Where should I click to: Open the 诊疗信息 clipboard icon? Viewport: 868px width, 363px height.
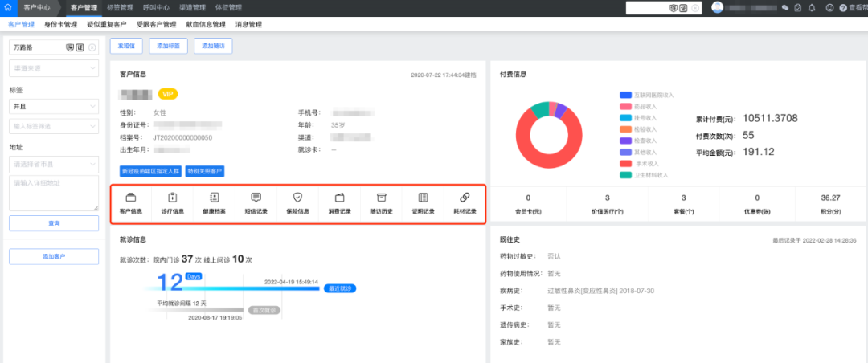click(172, 198)
